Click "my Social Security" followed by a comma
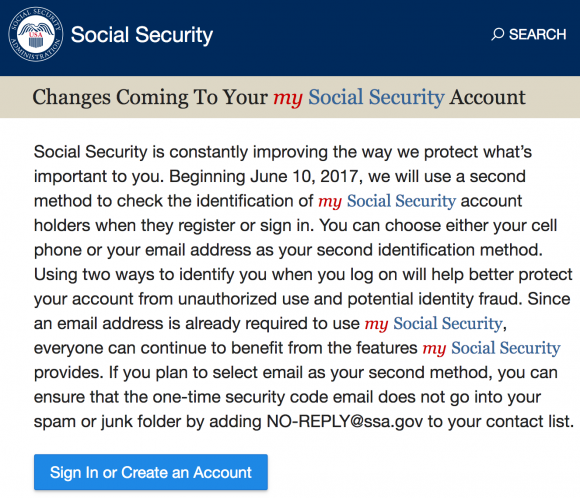 pyautogui.click(x=434, y=324)
